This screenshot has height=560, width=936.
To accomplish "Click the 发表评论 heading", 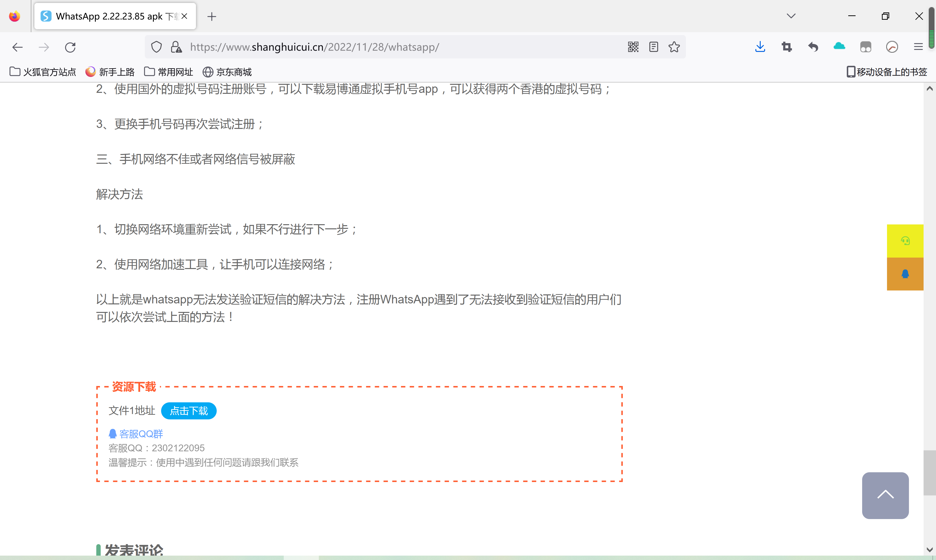I will click(134, 550).
